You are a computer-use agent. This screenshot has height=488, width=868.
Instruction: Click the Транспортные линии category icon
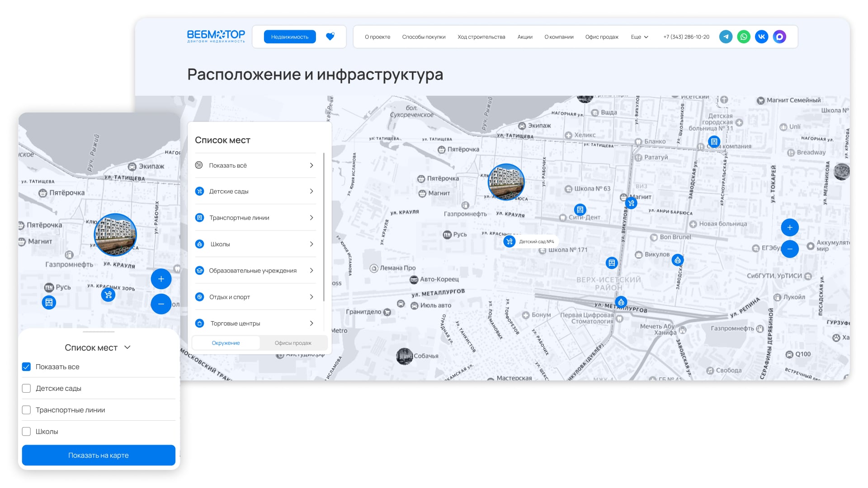tap(199, 218)
